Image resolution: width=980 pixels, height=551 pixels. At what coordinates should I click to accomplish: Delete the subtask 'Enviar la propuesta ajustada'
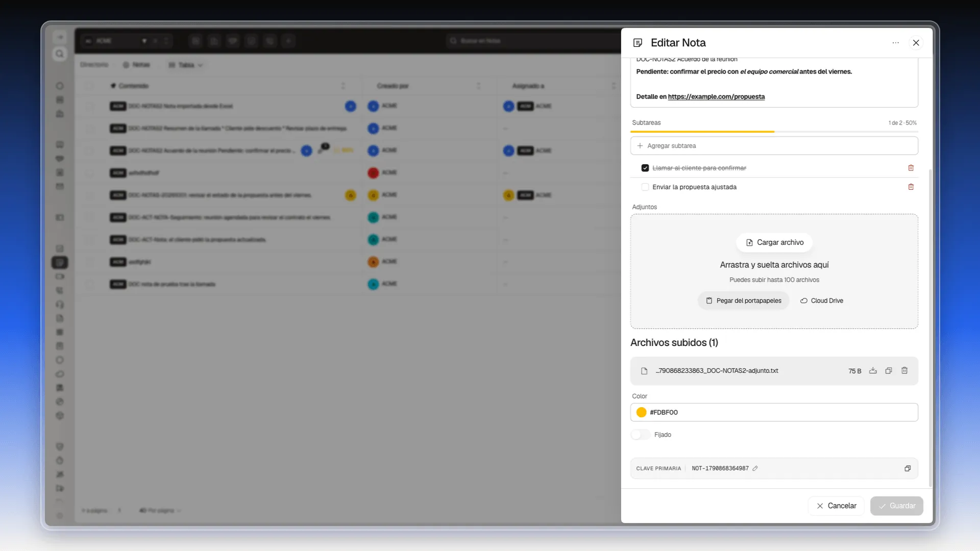click(911, 187)
